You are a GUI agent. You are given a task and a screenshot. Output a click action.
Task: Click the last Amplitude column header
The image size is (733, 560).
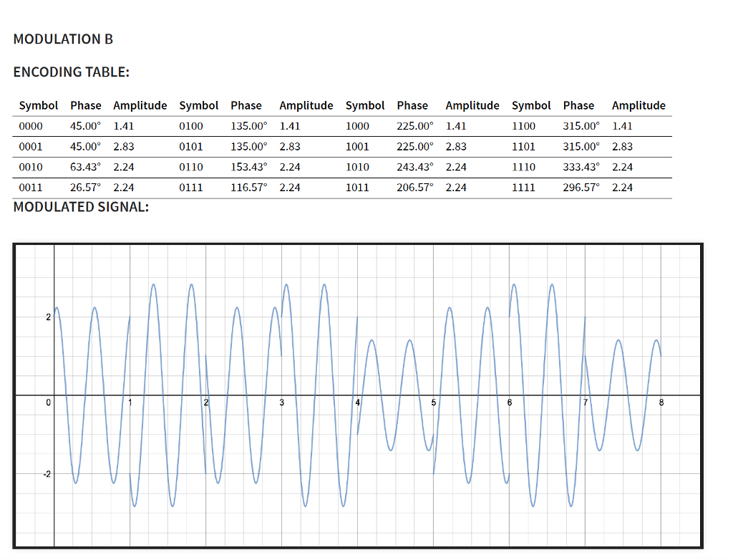pos(639,106)
